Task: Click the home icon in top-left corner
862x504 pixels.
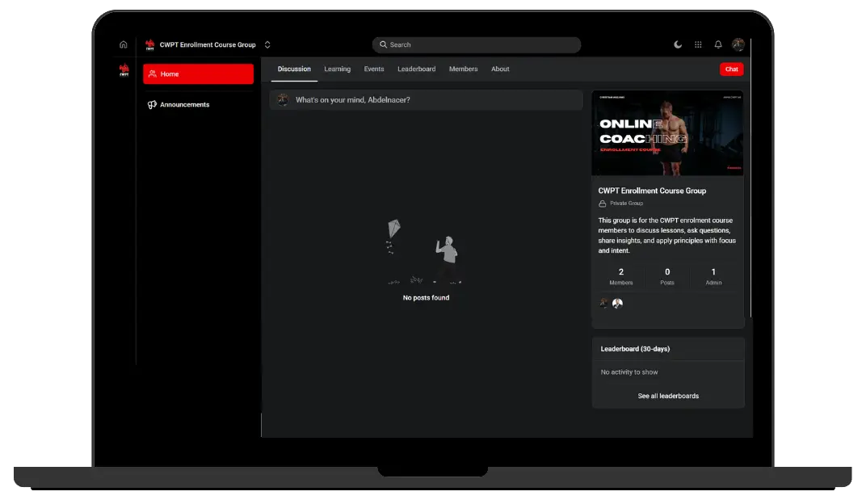Action: 124,44
